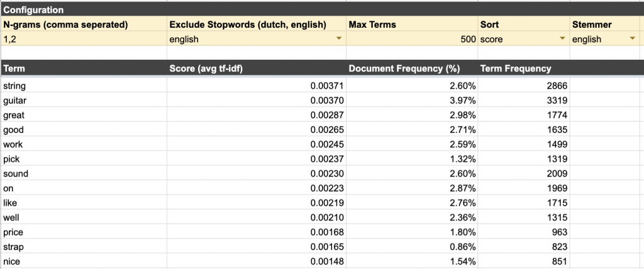This screenshot has width=644, height=269.
Task: Click the N-grams value cell containing 1,2
Action: pos(84,39)
